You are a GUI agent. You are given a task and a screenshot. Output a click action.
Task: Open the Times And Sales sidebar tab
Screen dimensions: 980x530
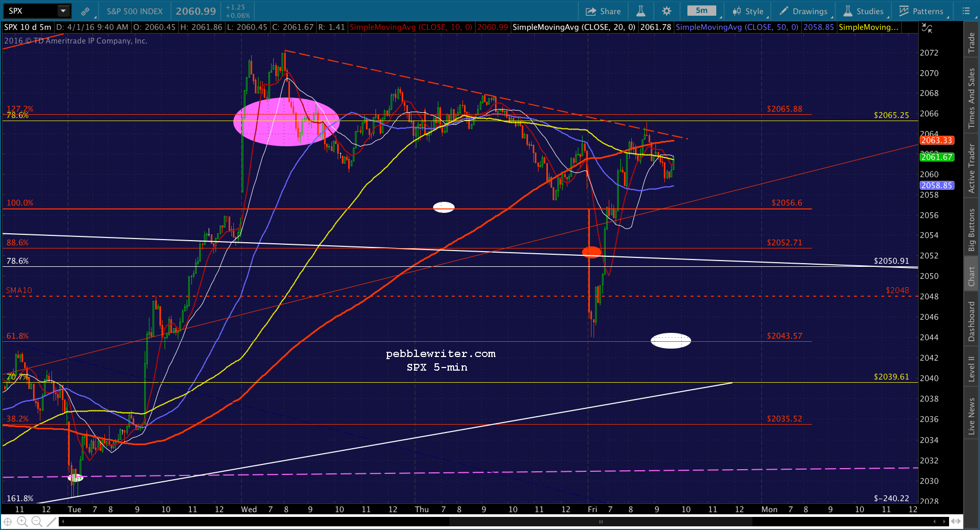pyautogui.click(x=972, y=99)
